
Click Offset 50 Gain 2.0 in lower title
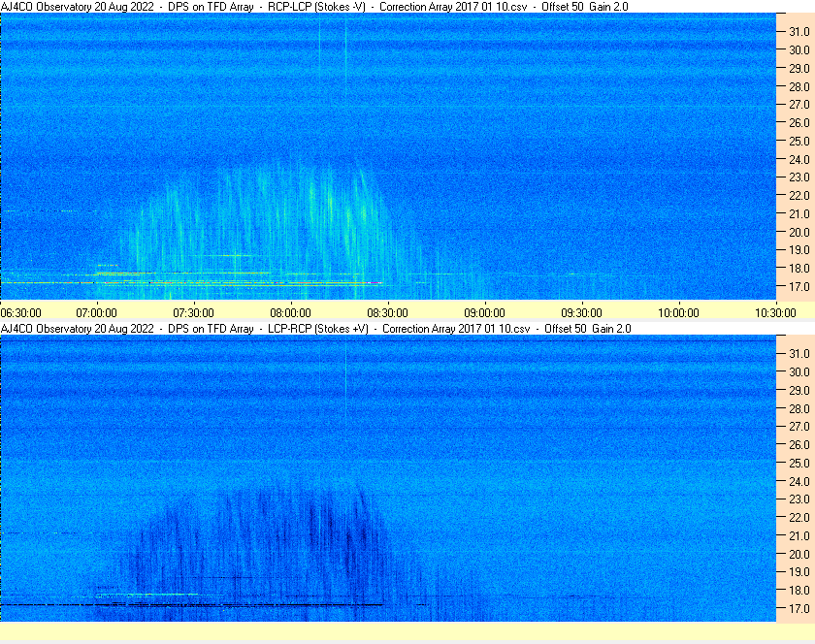pos(588,329)
